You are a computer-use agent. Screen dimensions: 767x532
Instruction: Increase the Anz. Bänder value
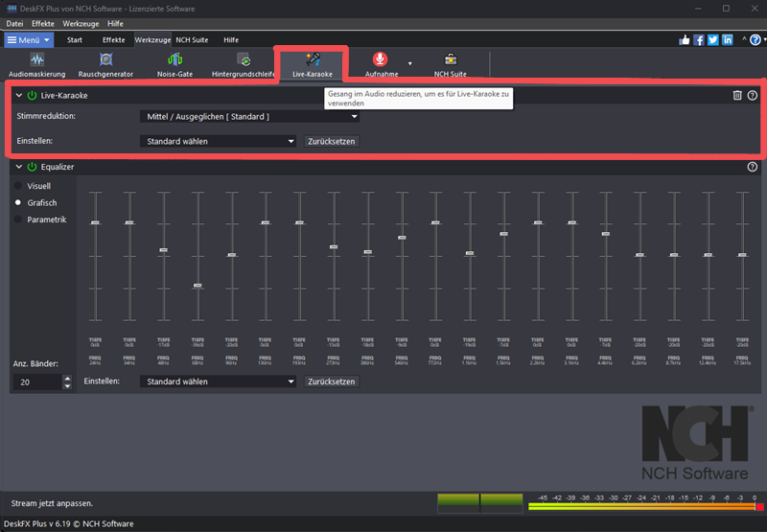point(67,378)
